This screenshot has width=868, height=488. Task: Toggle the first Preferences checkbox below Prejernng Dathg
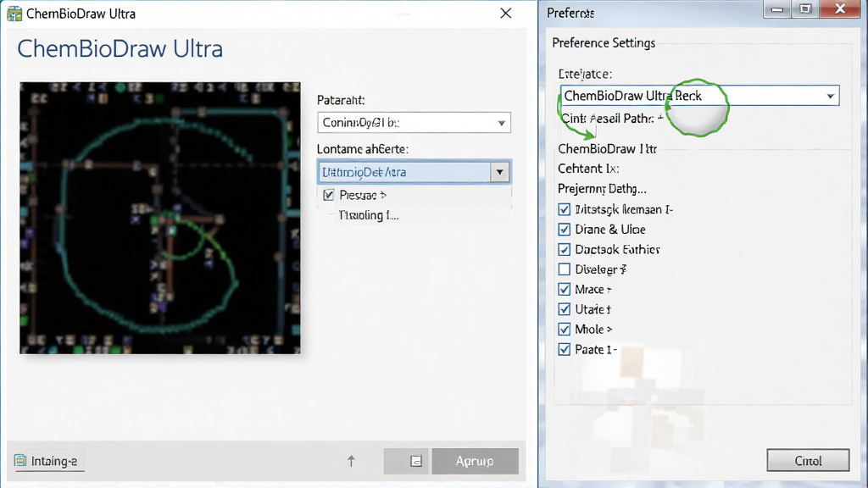pyautogui.click(x=564, y=210)
